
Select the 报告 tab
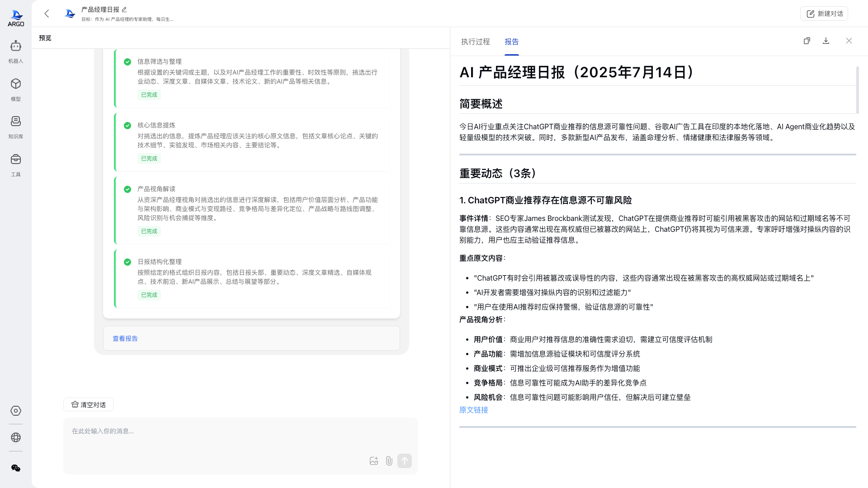point(512,42)
